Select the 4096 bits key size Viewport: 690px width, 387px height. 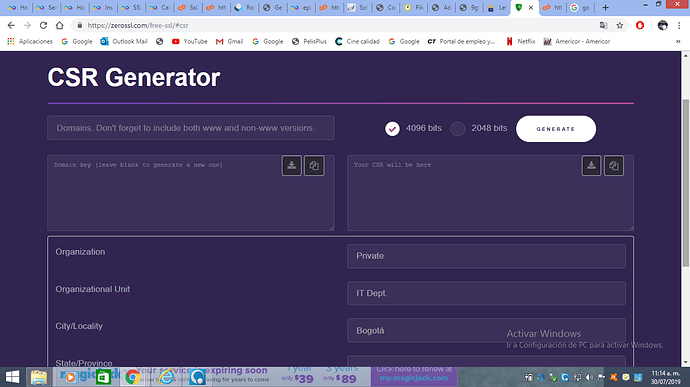392,129
